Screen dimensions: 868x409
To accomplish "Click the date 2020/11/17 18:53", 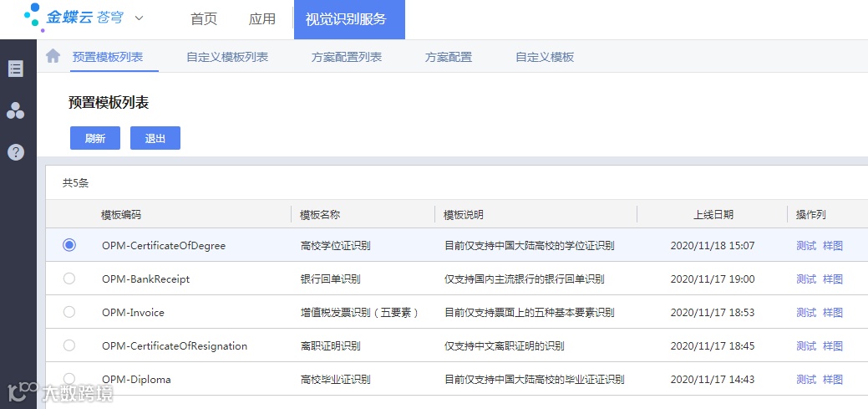I will click(x=713, y=313).
